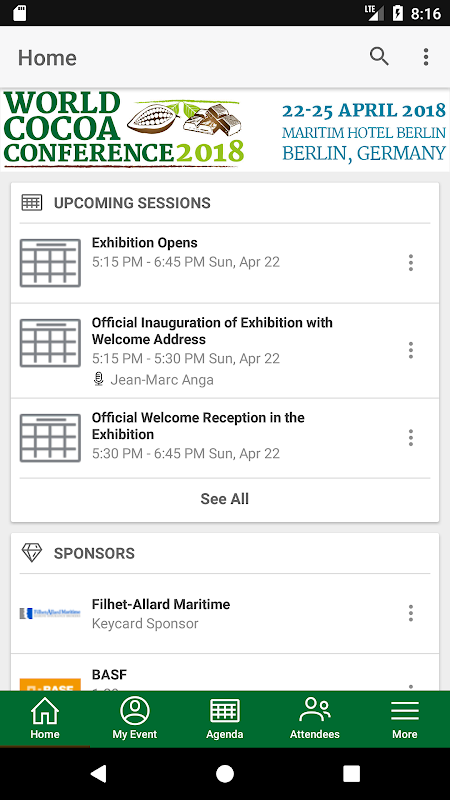Open the overflow menu in the Home toolbar
Viewport: 450px width, 800px height.
426,57
